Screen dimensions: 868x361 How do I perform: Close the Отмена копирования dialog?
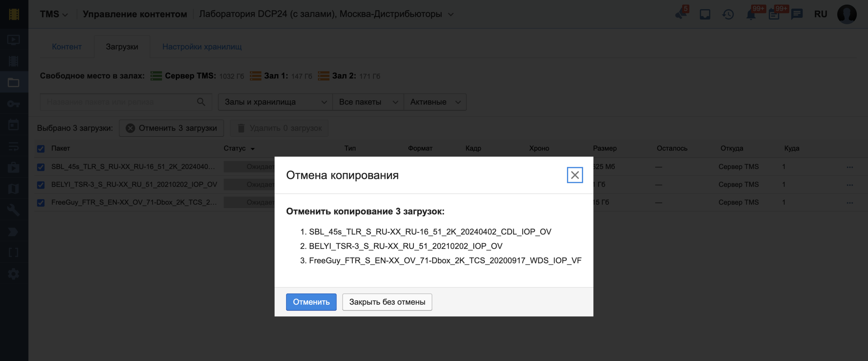pyautogui.click(x=574, y=175)
